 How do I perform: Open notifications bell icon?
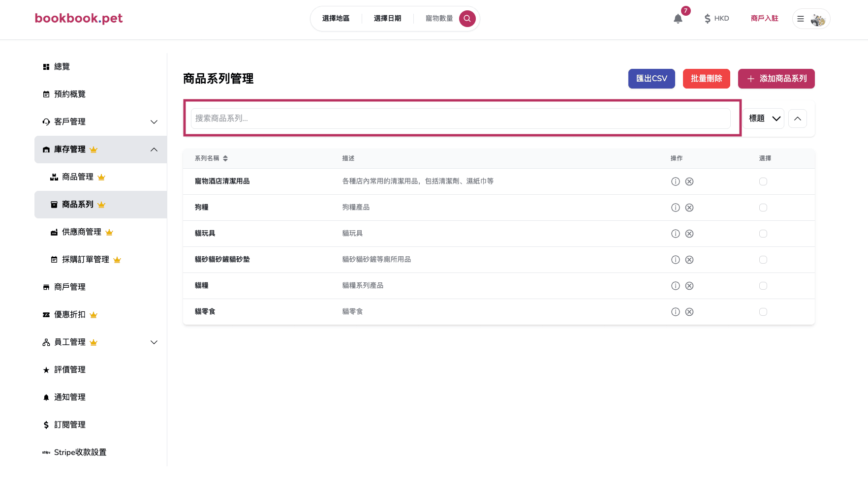point(678,19)
